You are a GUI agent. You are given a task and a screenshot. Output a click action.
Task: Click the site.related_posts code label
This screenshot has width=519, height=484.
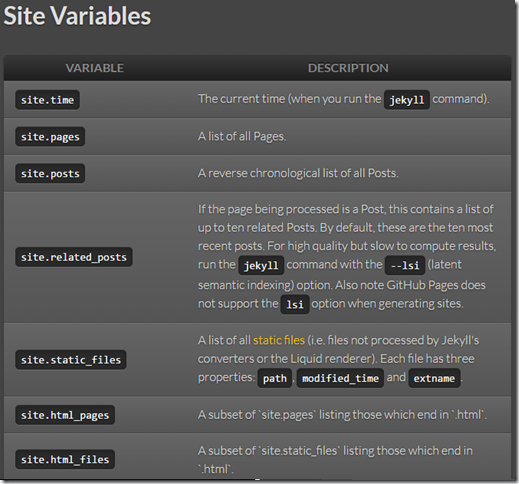74,257
